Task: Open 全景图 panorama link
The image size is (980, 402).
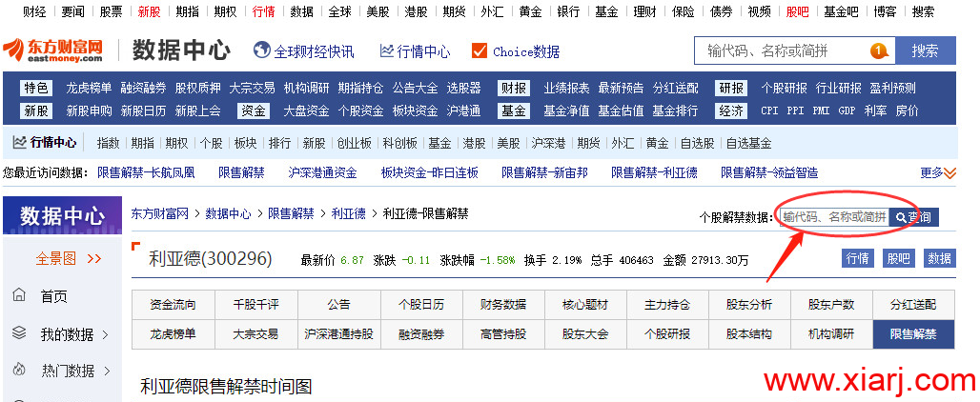Action: click(68, 258)
